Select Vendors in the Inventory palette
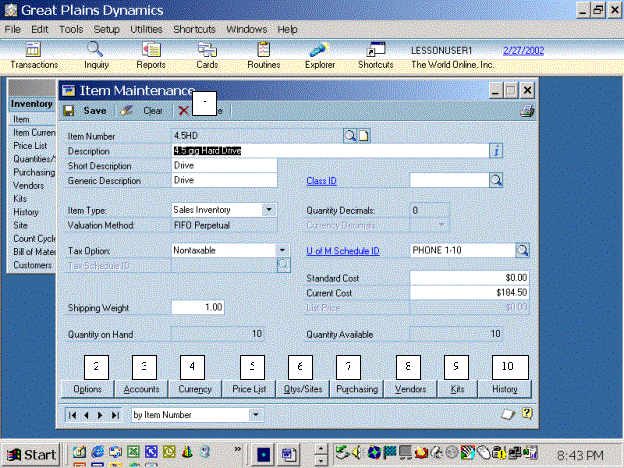The image size is (624, 468). click(27, 185)
